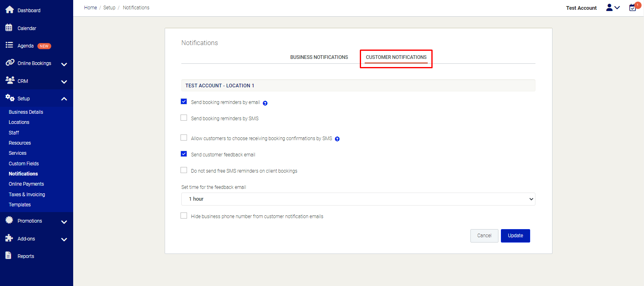Click the Test Account - Location 1 header
The image size is (644, 286).
coord(358,86)
